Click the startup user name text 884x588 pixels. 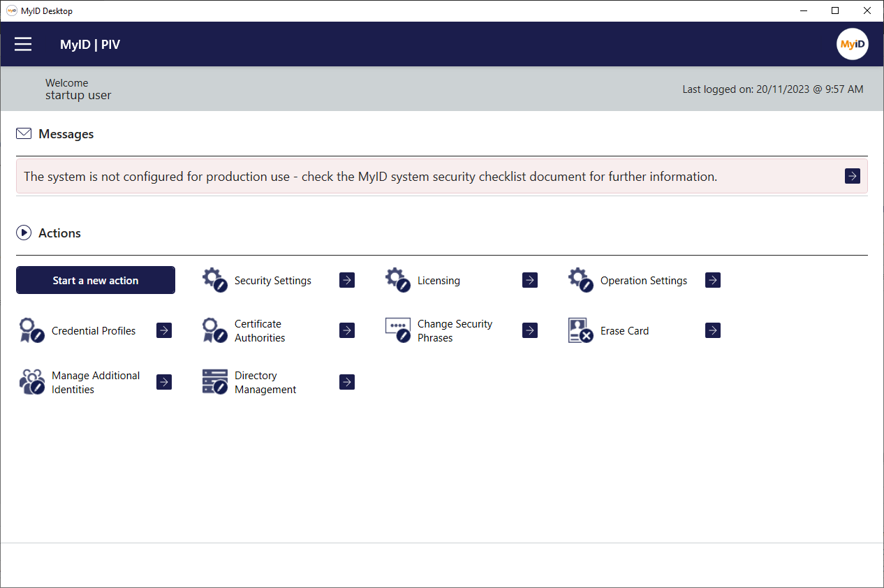click(78, 96)
